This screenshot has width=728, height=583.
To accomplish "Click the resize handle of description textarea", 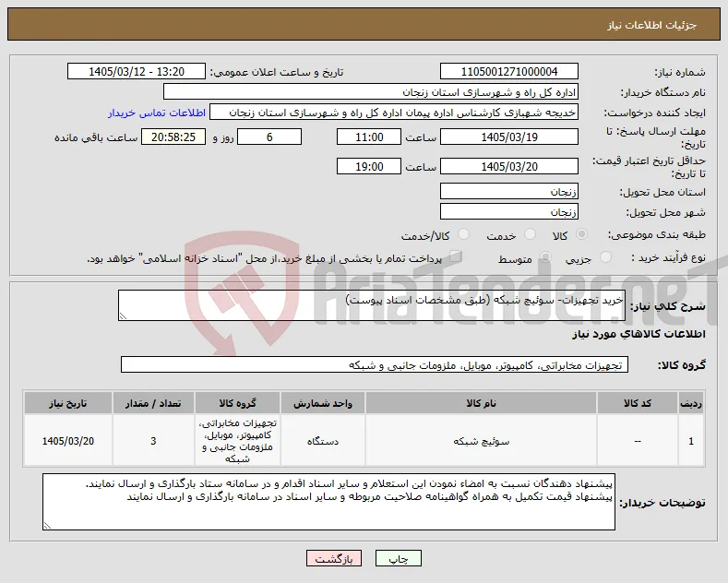I will click(x=123, y=316).
